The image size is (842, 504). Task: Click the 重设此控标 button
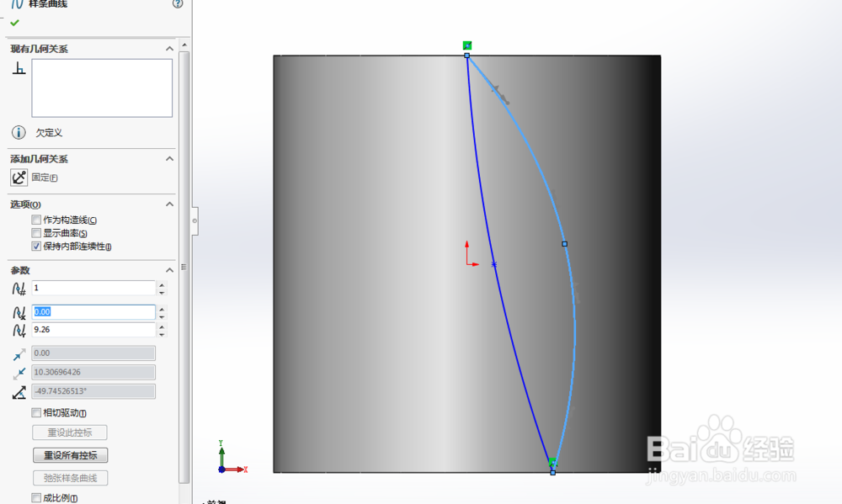point(70,432)
